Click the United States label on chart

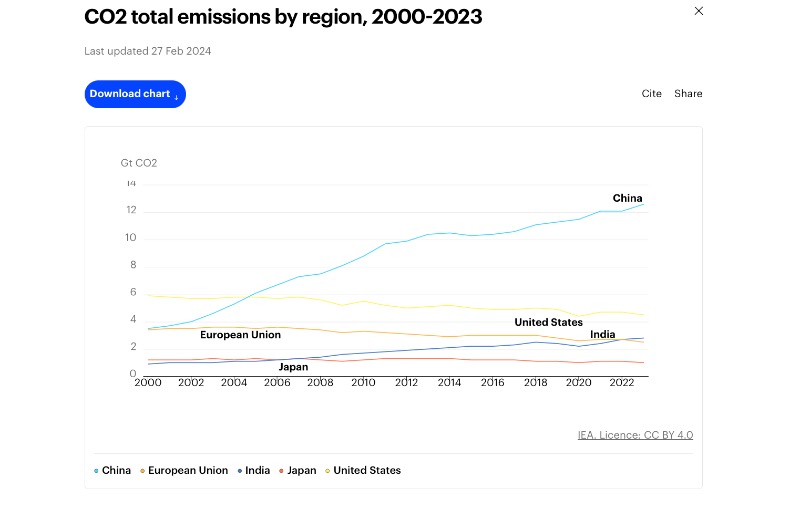(x=548, y=323)
